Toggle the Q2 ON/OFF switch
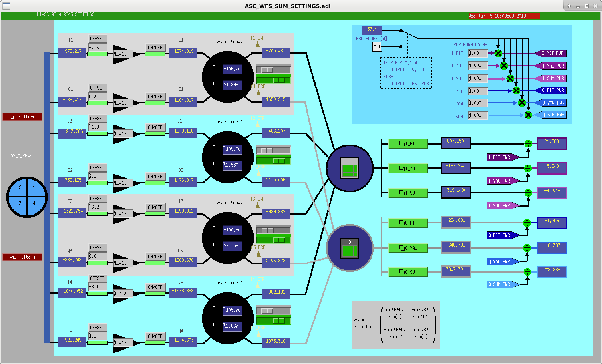Viewport: 602px width, 364px height. tap(155, 179)
